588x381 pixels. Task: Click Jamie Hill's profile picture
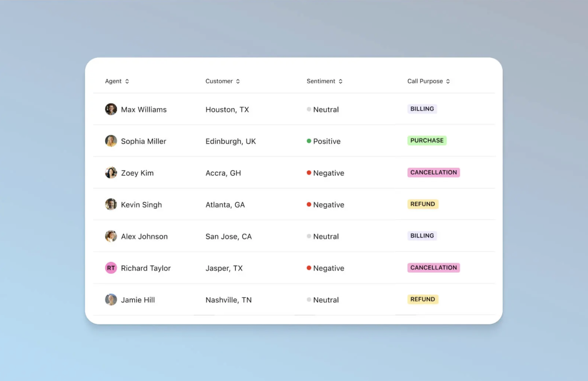(x=111, y=299)
